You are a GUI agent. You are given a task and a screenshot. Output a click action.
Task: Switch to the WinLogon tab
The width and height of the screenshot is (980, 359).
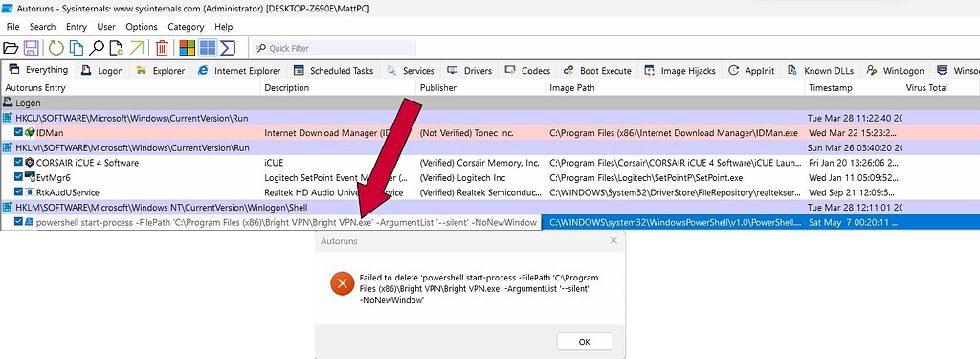point(896,71)
